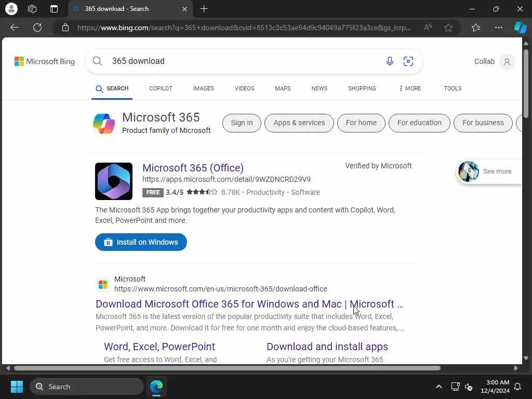The width and height of the screenshot is (532, 399).
Task: Open the Edge profile avatar icon
Action: [x=11, y=9]
